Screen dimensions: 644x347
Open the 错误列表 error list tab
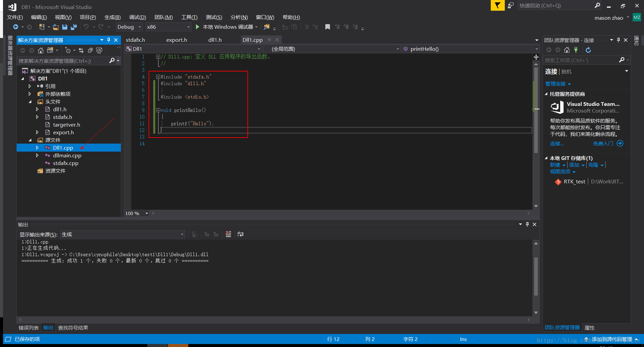pyautogui.click(x=29, y=328)
